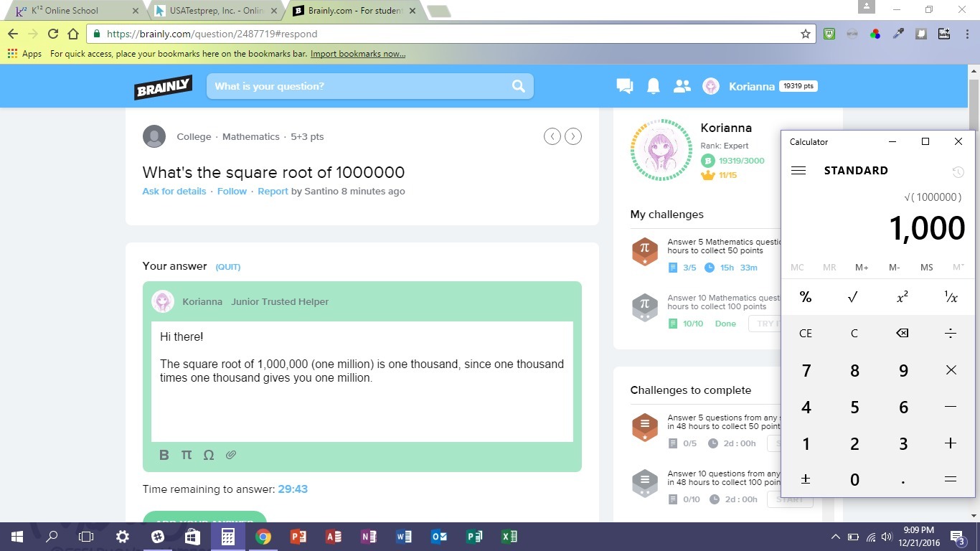Image resolution: width=980 pixels, height=551 pixels.
Task: Open Word from the taskbar
Action: point(403,537)
